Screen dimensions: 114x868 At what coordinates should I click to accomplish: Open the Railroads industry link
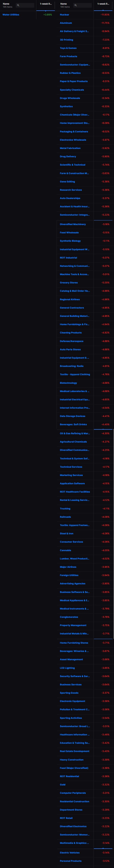[x=66, y=517]
